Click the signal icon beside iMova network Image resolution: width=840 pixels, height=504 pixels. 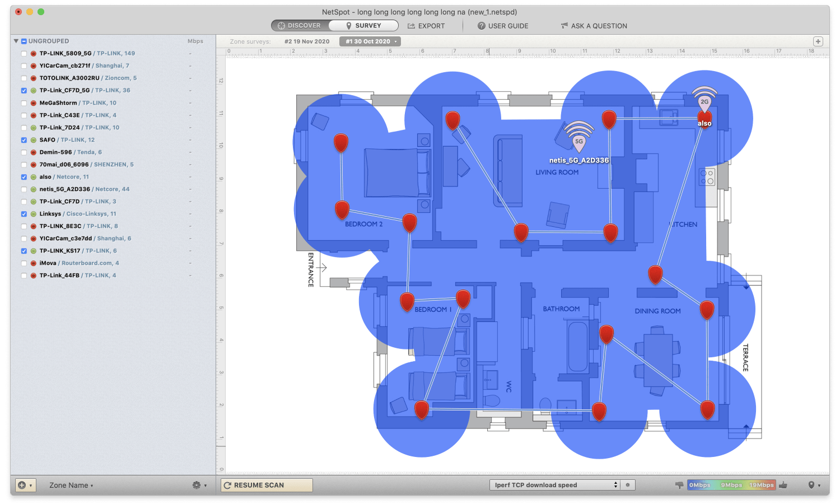point(34,263)
